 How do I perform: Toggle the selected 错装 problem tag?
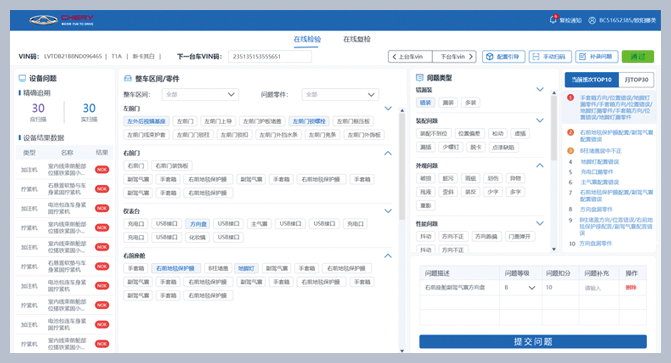click(425, 103)
